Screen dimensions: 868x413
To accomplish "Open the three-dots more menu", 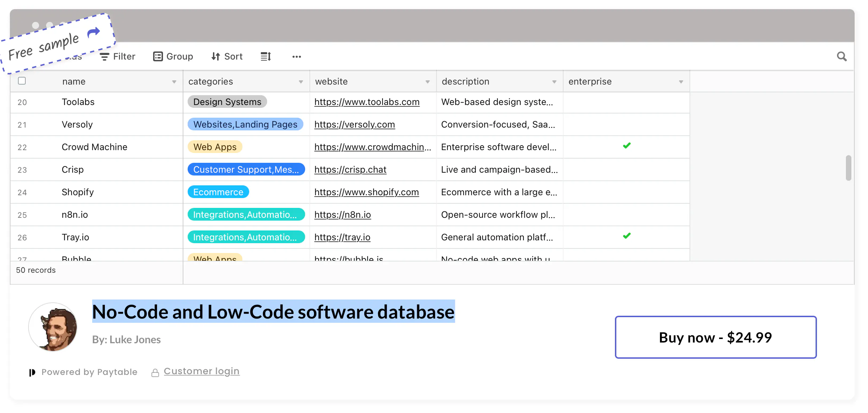I will click(297, 57).
